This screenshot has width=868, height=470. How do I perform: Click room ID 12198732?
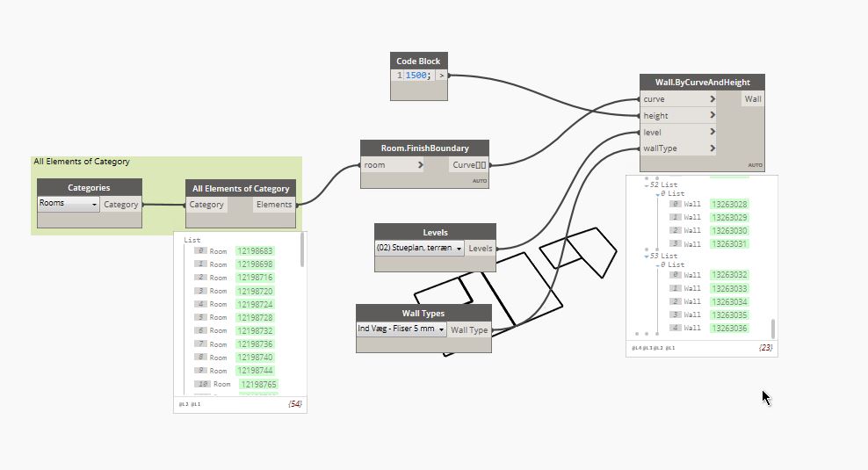tap(255, 331)
